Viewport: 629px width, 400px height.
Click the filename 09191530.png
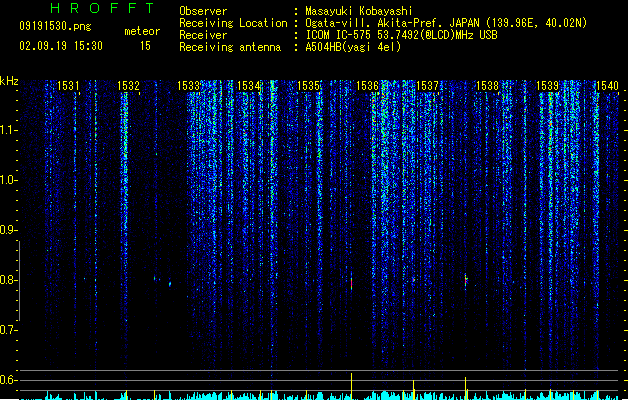(x=55, y=26)
